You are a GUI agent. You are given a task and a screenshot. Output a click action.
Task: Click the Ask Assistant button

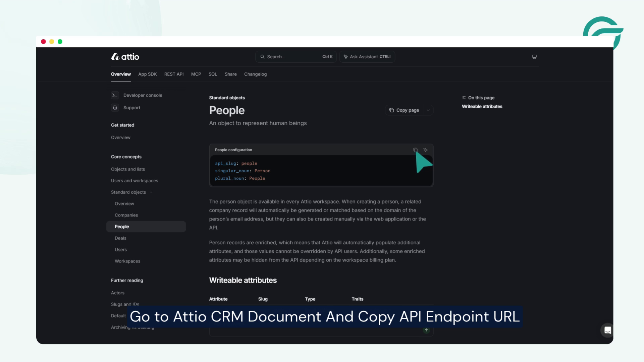(x=367, y=57)
